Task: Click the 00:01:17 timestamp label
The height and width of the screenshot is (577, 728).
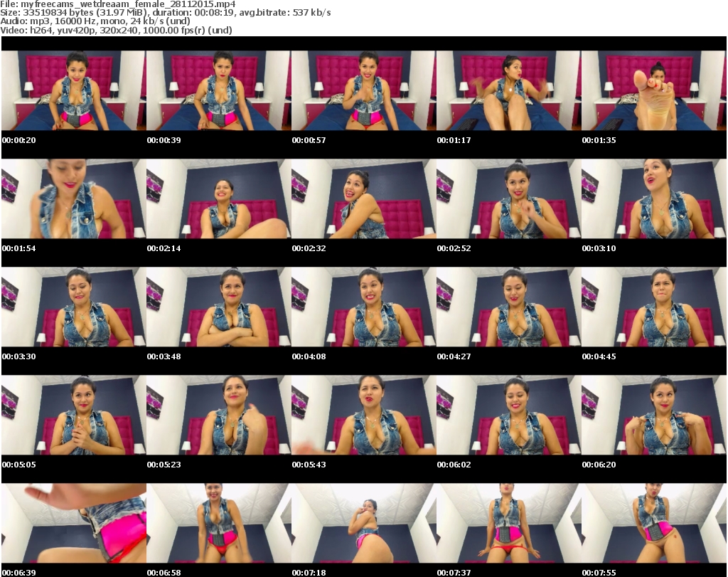Action: coord(454,140)
